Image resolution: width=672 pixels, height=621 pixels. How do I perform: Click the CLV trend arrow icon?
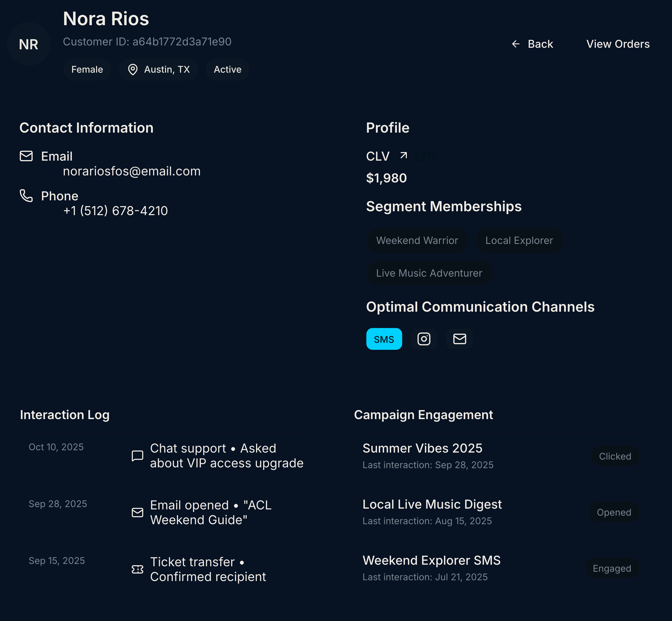pos(403,156)
